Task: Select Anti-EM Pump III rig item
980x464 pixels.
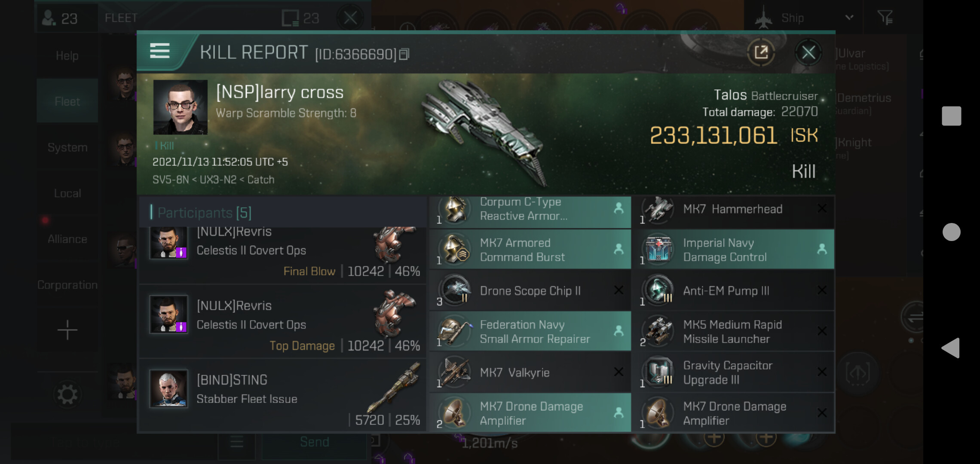Action: (734, 290)
